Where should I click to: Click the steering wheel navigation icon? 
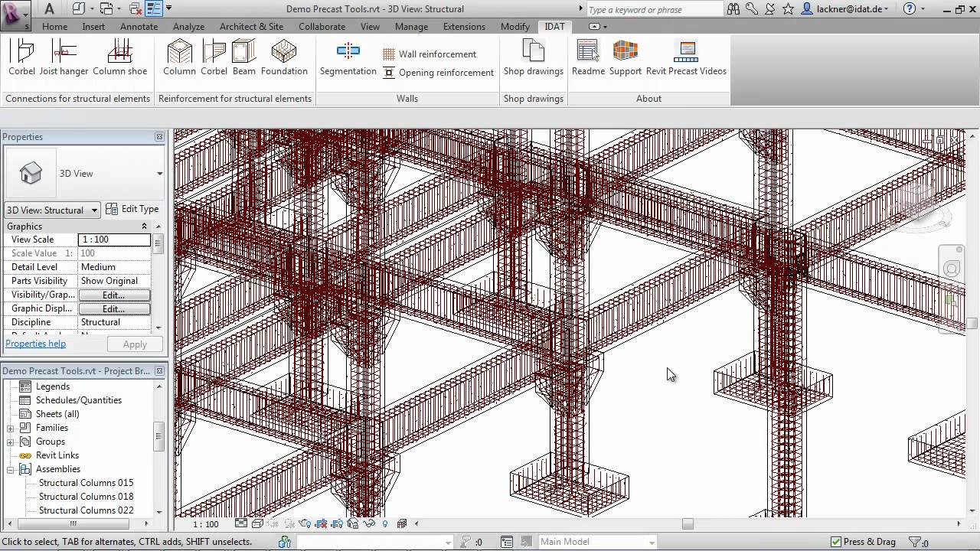point(952,269)
